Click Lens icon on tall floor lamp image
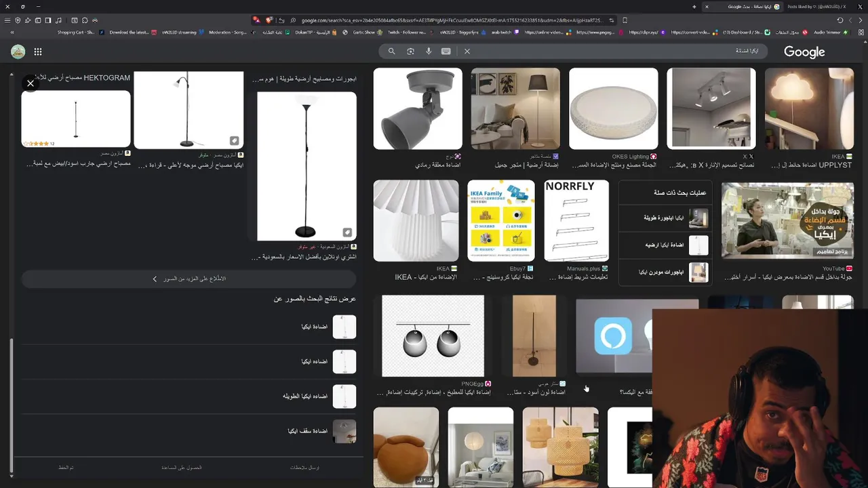This screenshot has height=488, width=868. pos(347,232)
